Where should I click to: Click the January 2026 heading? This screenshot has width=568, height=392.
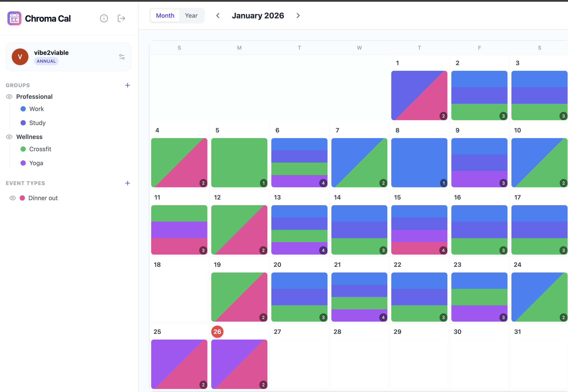(258, 15)
